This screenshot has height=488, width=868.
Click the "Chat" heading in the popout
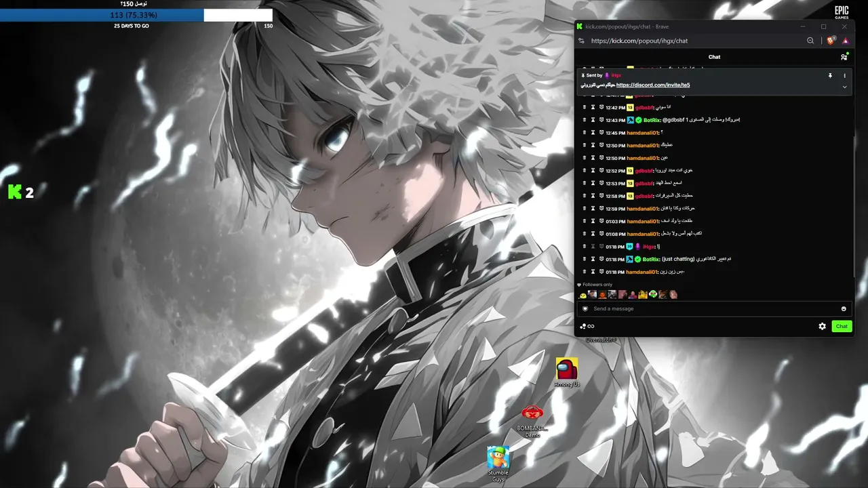coord(714,57)
